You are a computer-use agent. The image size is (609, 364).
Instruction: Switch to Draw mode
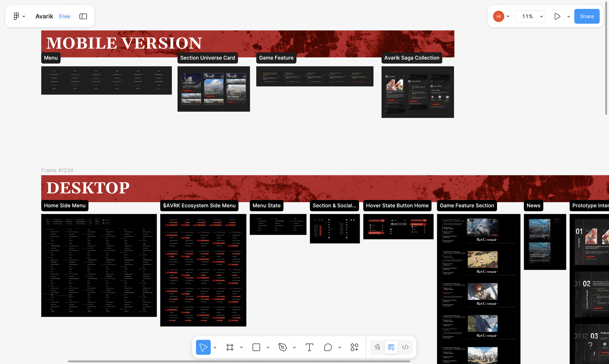tap(377, 347)
